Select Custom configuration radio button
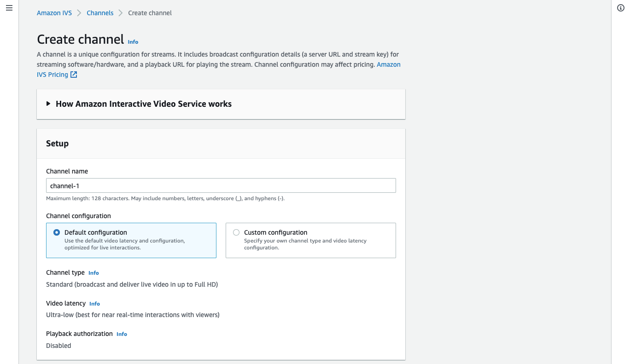The image size is (630, 364). tap(236, 232)
